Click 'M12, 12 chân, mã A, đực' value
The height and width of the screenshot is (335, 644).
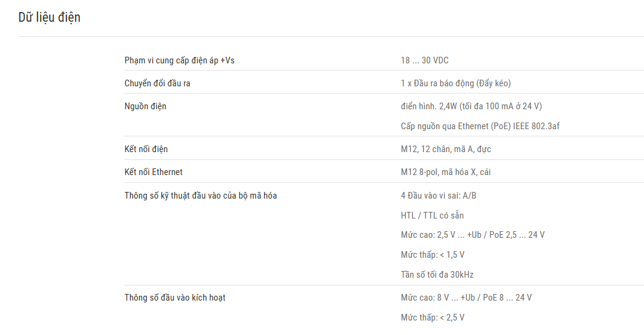(x=446, y=149)
